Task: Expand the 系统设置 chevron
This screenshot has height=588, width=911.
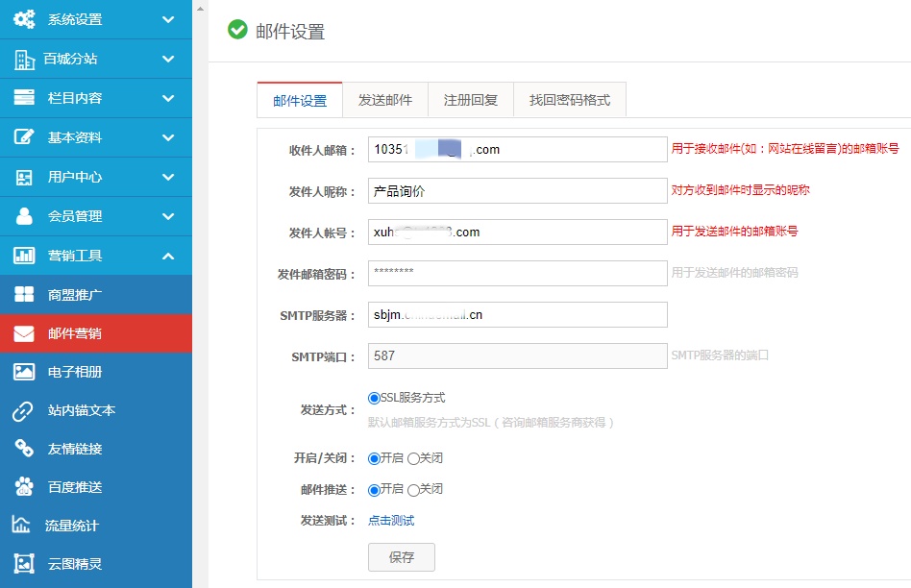Action: 168,20
